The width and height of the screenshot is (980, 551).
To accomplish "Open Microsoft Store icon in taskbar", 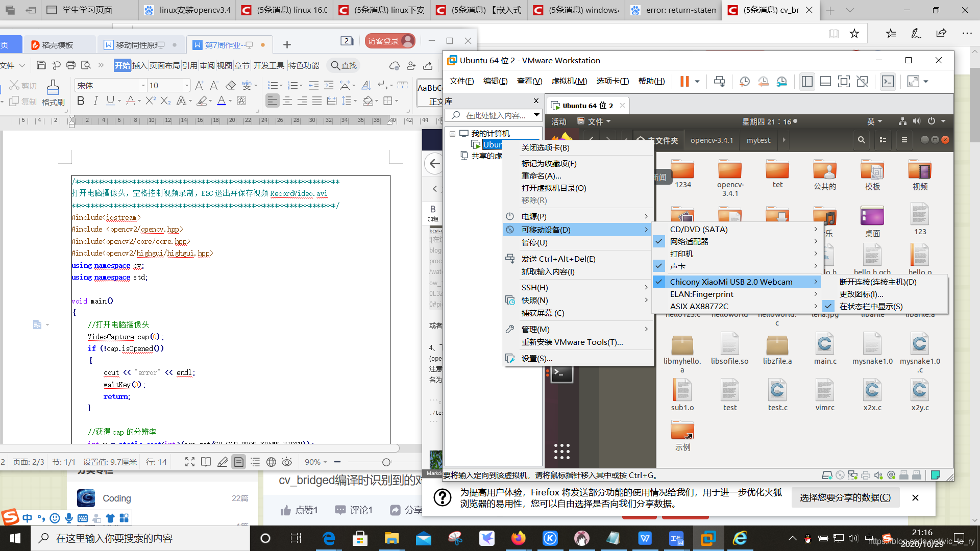I will pyautogui.click(x=360, y=538).
